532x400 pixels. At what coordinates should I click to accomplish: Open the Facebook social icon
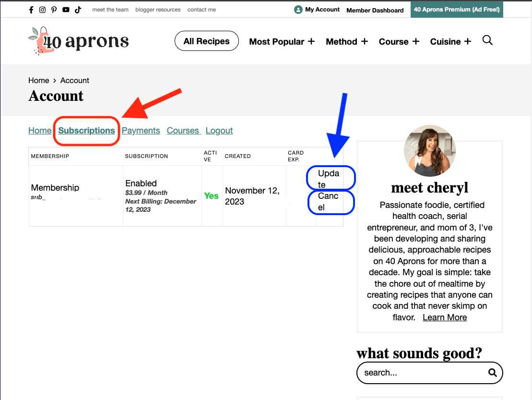coord(31,10)
